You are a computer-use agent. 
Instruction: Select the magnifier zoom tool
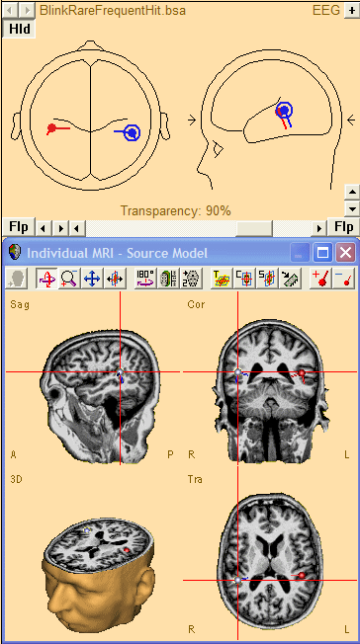coord(68,279)
